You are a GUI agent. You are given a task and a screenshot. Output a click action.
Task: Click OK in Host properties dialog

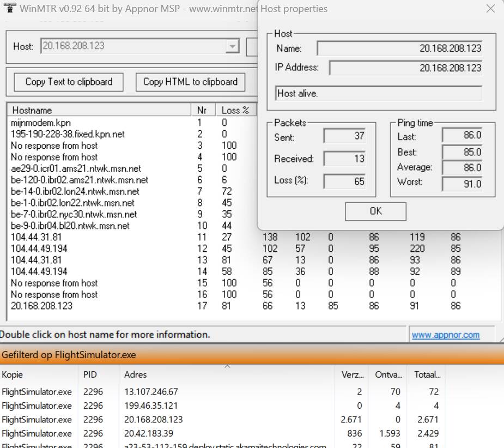[x=375, y=211]
